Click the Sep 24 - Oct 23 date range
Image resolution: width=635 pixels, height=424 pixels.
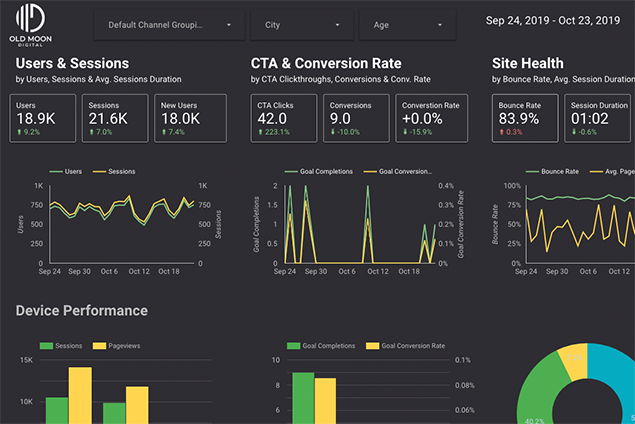(553, 21)
